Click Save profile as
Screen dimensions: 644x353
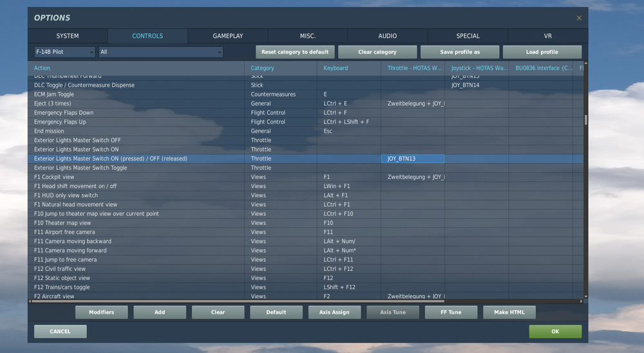pyautogui.click(x=460, y=52)
